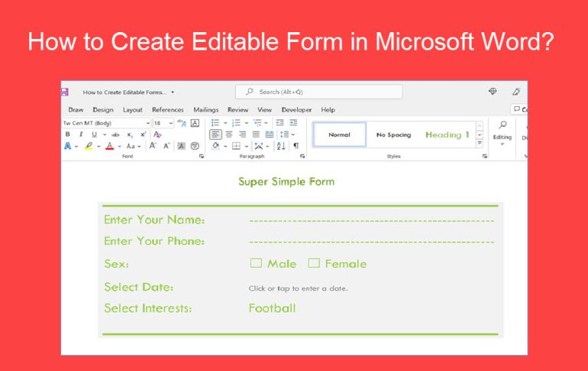Click the Sort A to Z icon
Screen dimensions: 588x371
pos(281,146)
